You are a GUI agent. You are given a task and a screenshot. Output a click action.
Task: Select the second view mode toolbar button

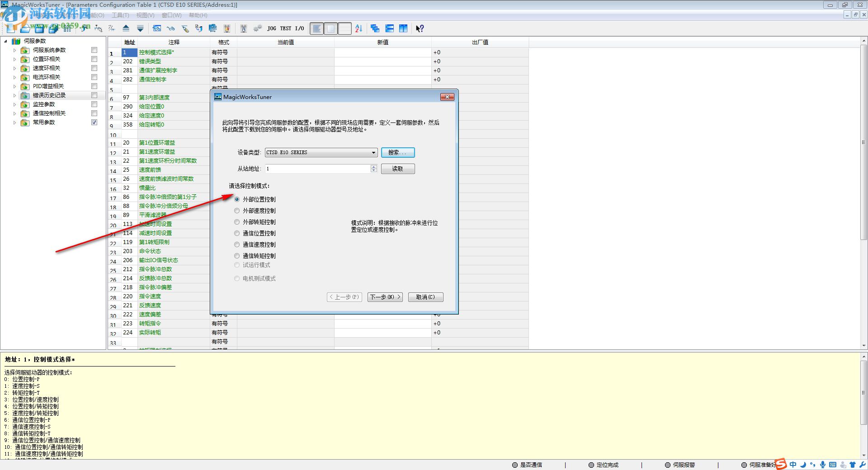pyautogui.click(x=330, y=28)
